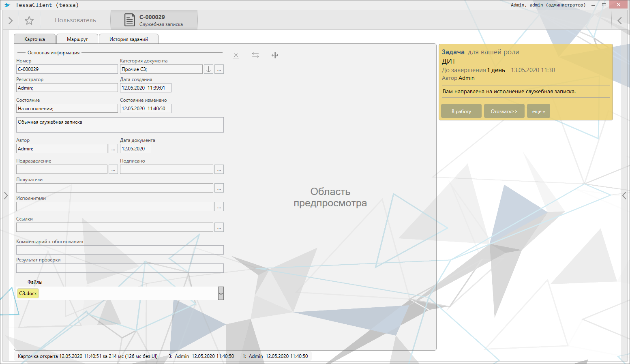The image size is (630, 364).
Task: Expand the ещё task actions dropdown
Action: (x=538, y=111)
